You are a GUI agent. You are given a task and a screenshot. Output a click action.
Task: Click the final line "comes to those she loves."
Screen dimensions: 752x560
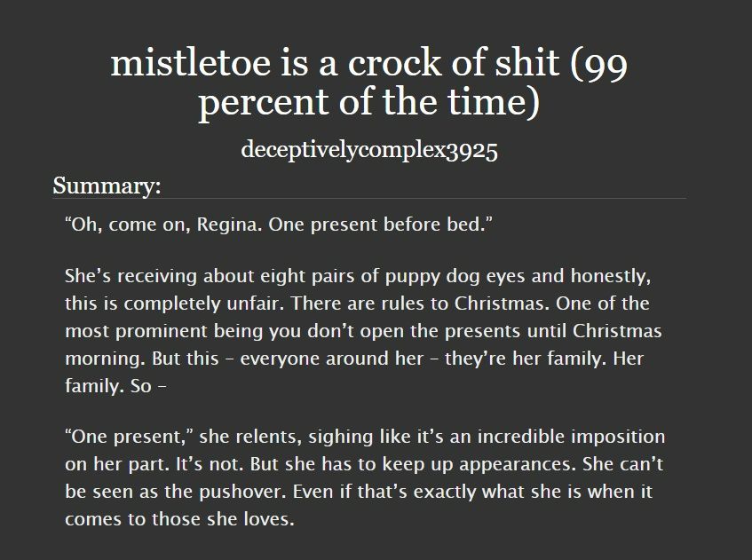pos(179,519)
